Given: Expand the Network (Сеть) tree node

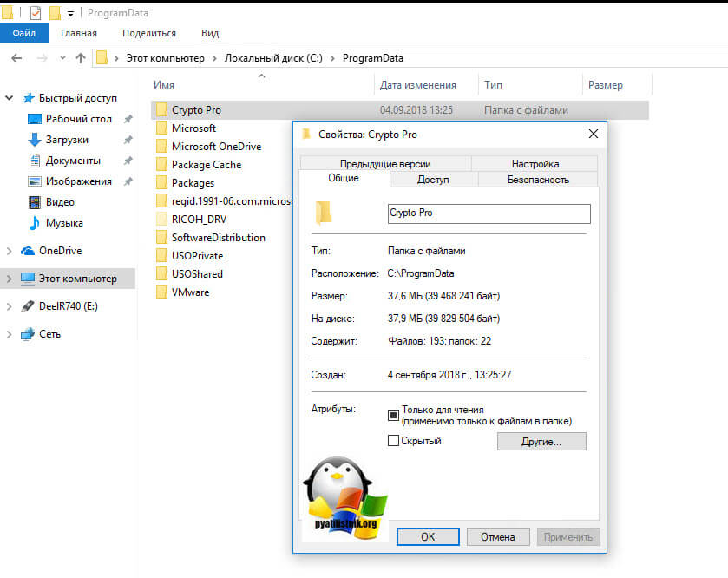Looking at the screenshot, I should click(10, 334).
